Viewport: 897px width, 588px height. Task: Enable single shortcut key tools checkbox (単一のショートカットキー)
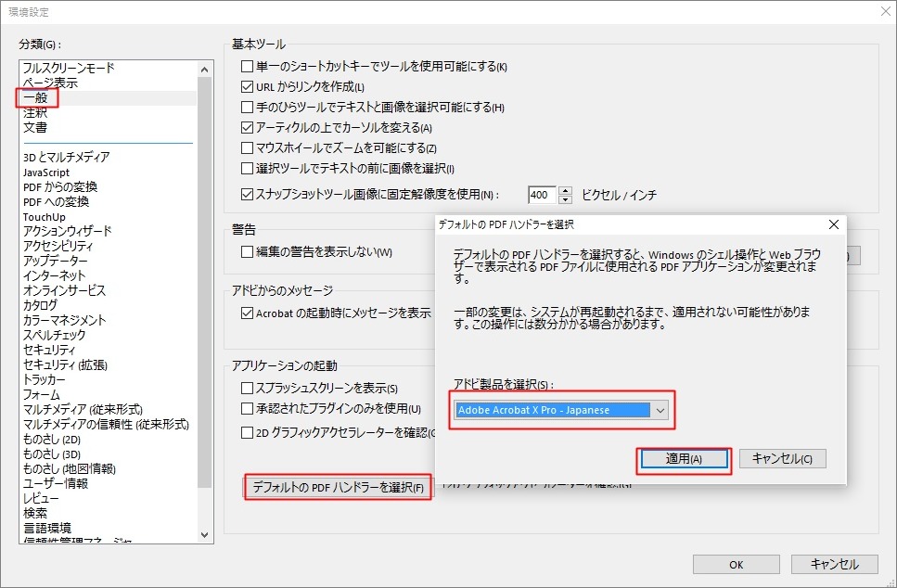(247, 67)
